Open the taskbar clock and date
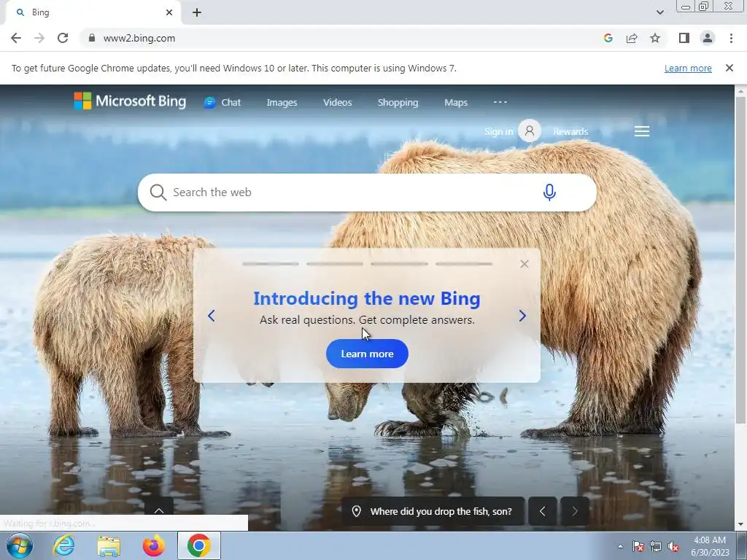 click(710, 546)
